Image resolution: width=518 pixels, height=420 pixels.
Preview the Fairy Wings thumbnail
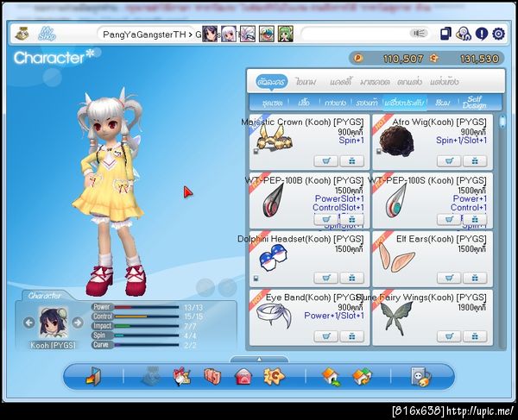tap(396, 317)
